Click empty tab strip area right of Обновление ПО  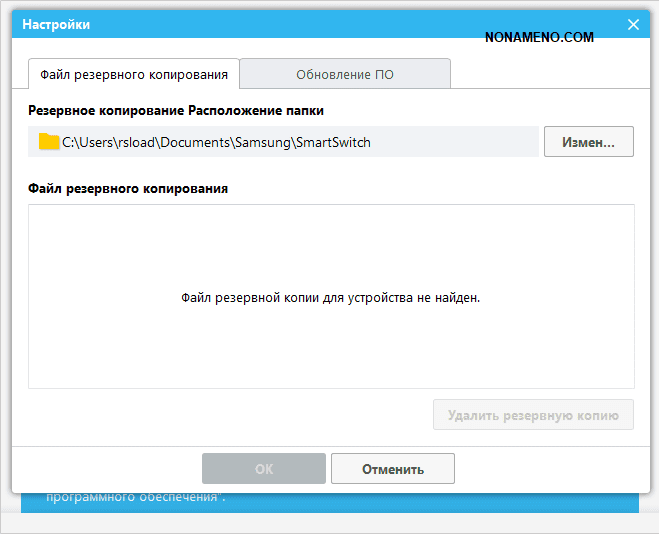coord(540,74)
